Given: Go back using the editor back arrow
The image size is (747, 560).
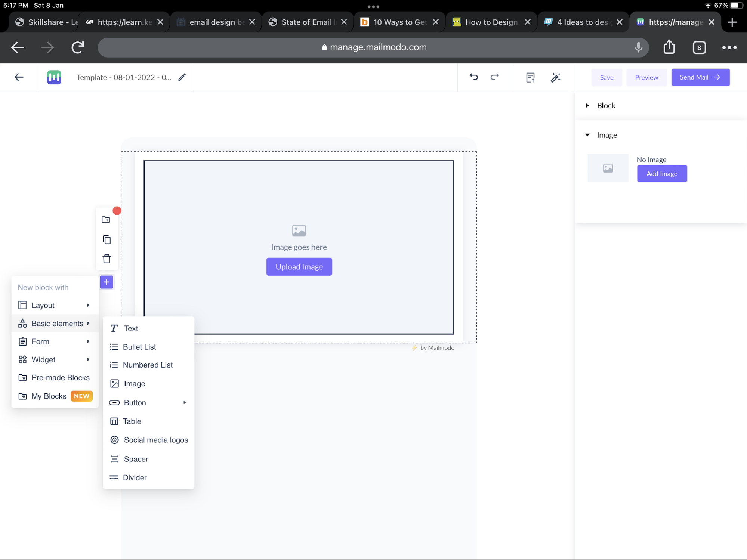Looking at the screenshot, I should 19,77.
